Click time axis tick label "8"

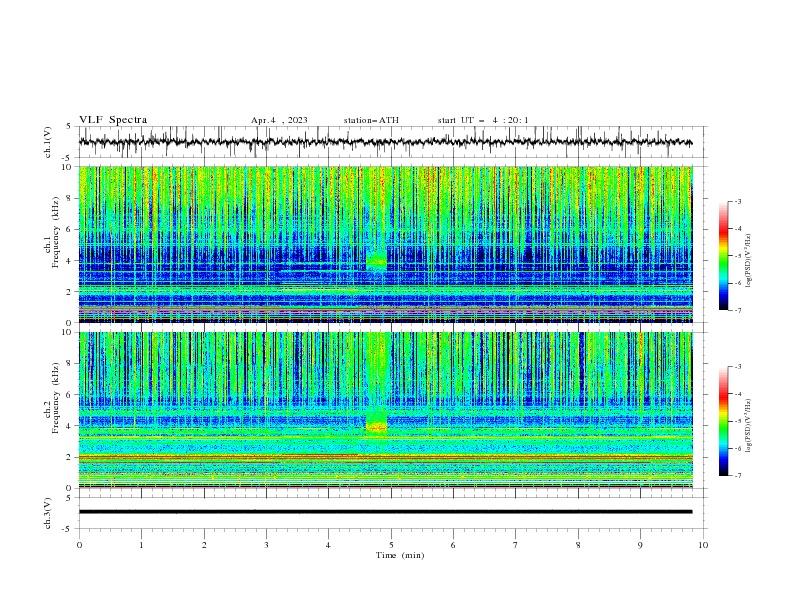pyautogui.click(x=578, y=545)
